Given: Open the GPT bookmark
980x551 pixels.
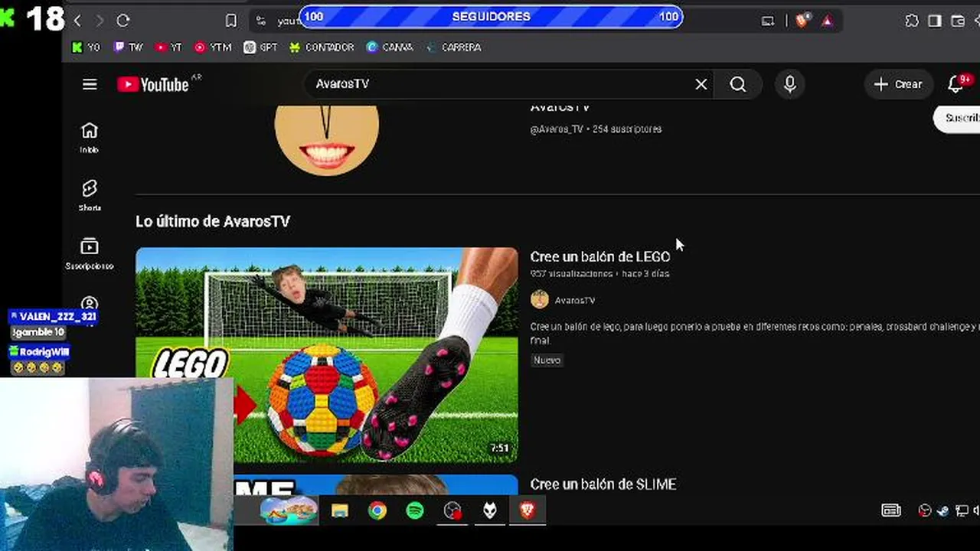Looking at the screenshot, I should pyautogui.click(x=260, y=47).
